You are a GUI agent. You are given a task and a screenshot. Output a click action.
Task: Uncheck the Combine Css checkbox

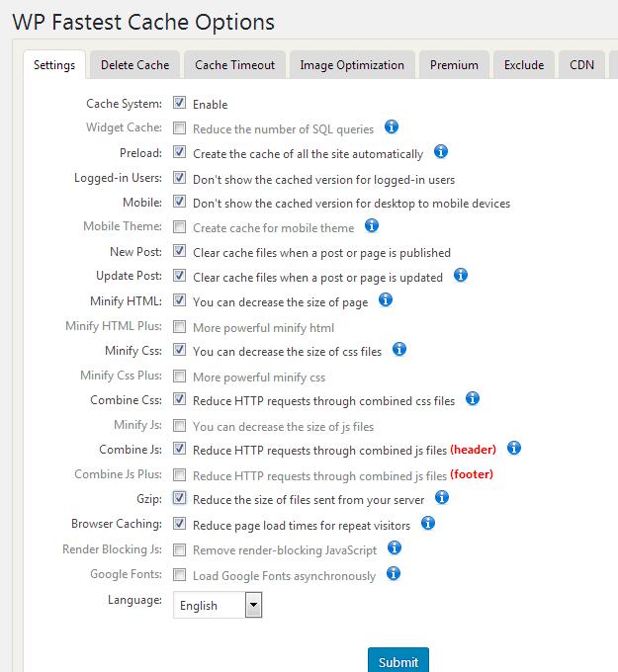click(179, 399)
